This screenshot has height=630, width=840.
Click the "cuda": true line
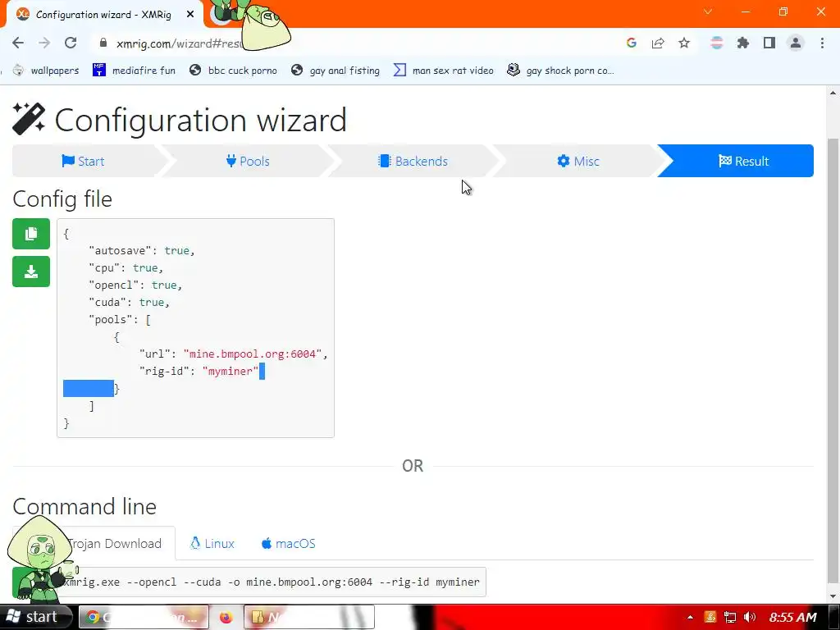coord(129,302)
